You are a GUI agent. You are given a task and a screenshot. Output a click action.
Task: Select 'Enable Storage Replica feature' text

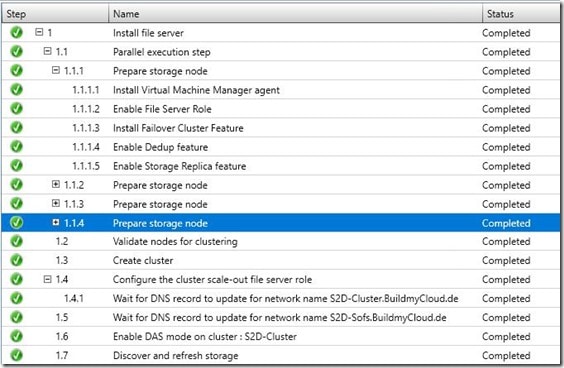point(179,167)
